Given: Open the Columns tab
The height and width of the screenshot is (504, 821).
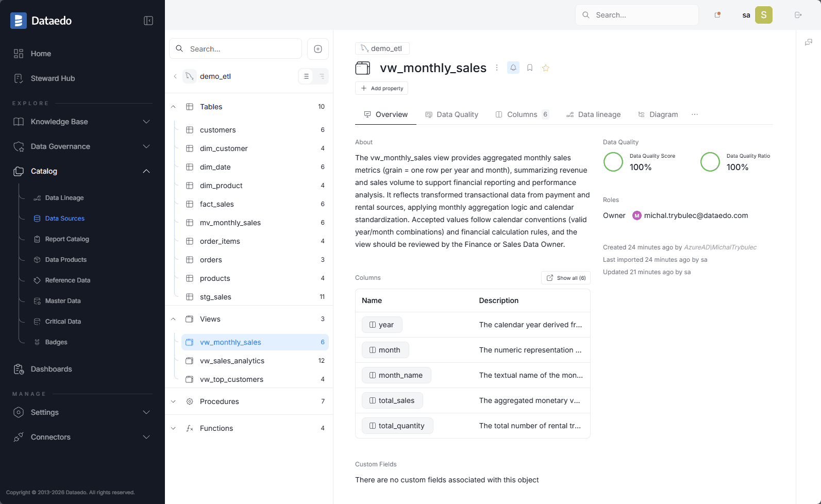Looking at the screenshot, I should tap(522, 114).
